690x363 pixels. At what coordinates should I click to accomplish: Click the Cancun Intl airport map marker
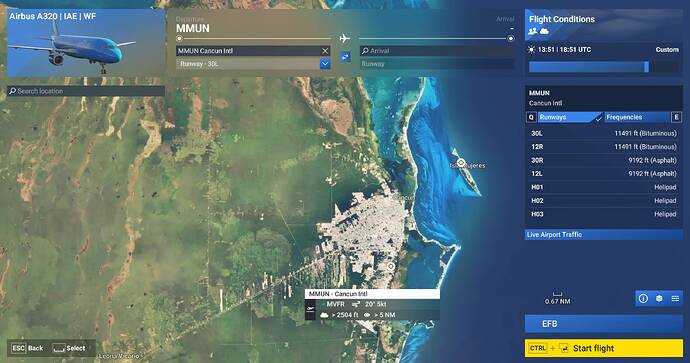coord(390,266)
